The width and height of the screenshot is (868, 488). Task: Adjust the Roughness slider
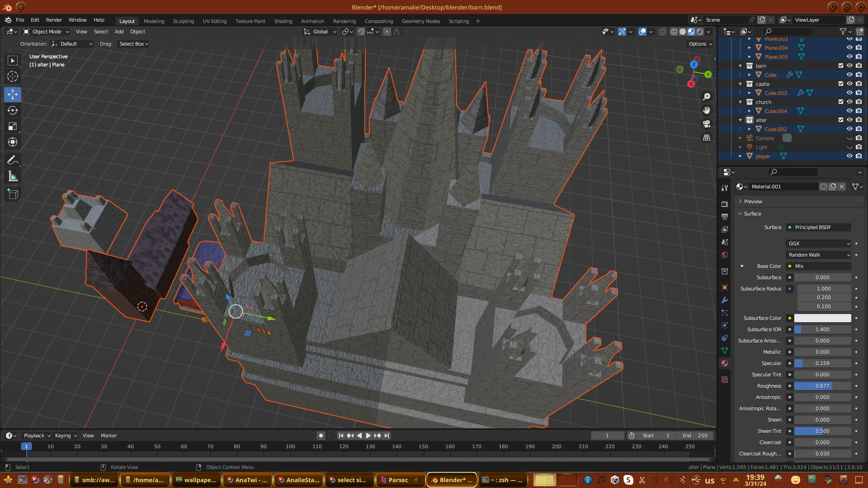pos(822,386)
